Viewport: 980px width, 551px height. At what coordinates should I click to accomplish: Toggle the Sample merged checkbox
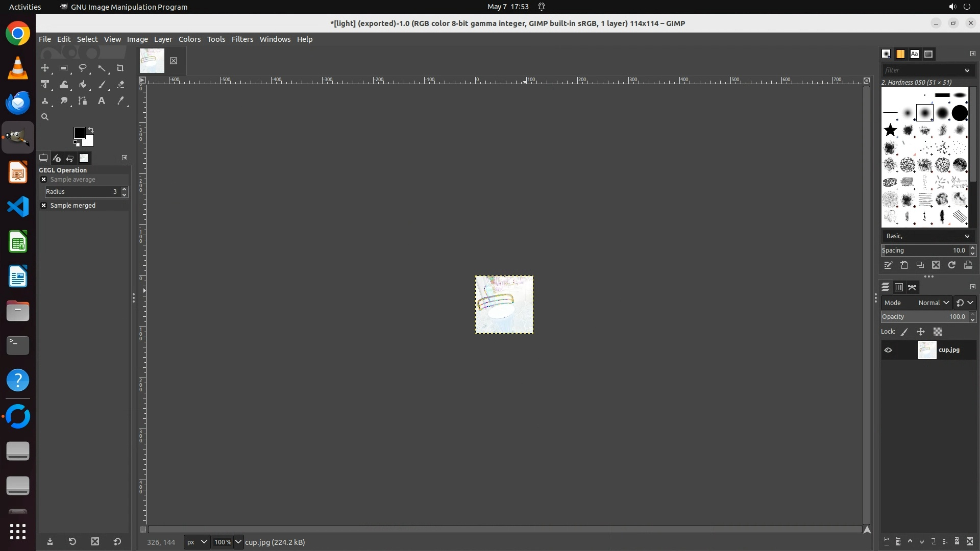(44, 206)
